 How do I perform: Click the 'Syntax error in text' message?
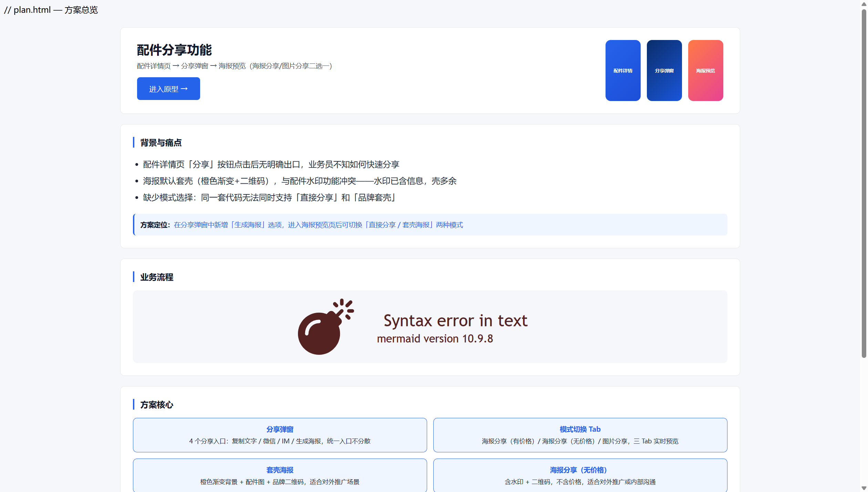pyautogui.click(x=455, y=321)
